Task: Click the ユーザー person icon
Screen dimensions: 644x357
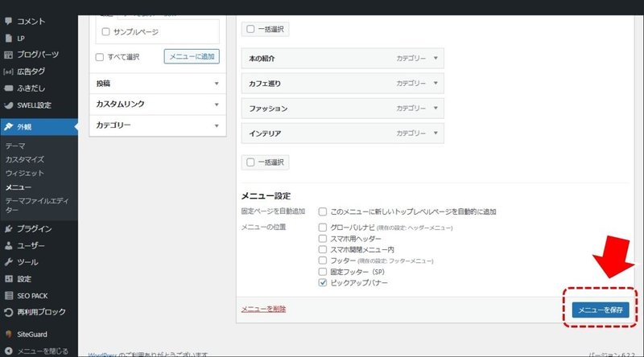Action: (8, 245)
